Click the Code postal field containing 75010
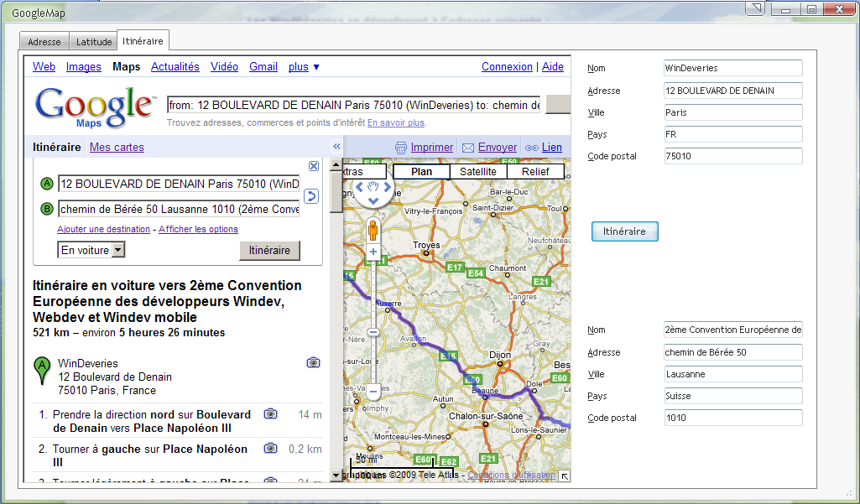This screenshot has height=504, width=860. tap(733, 156)
